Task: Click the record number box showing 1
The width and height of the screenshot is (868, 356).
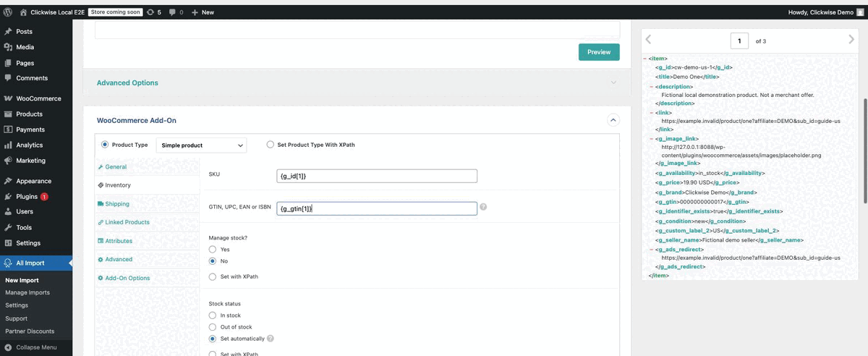Action: tap(739, 41)
